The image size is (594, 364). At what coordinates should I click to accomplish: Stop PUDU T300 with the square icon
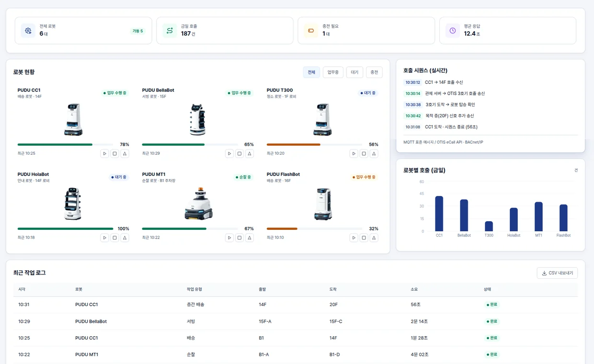[364, 154]
